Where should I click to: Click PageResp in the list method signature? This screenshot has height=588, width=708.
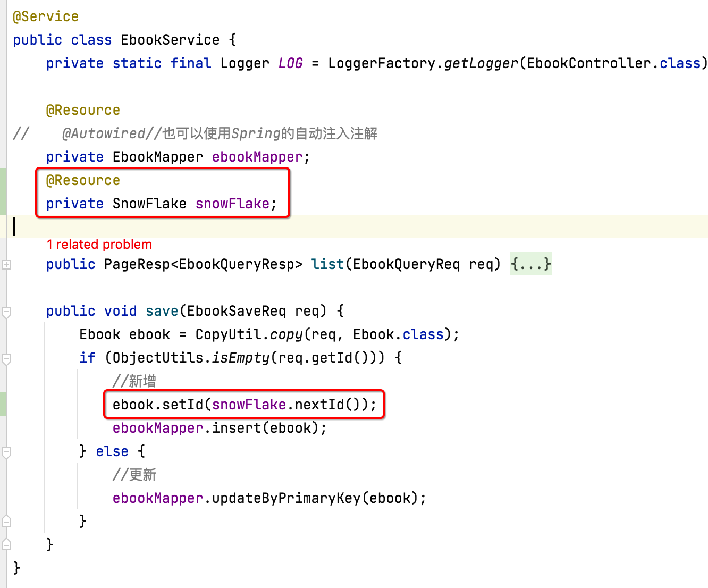click(x=137, y=264)
